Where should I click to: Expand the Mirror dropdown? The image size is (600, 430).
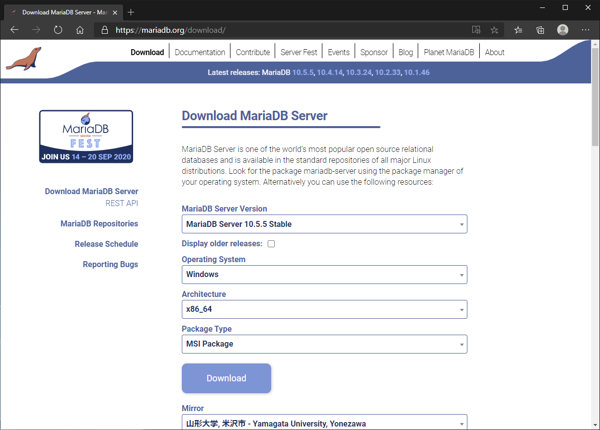coord(324,423)
